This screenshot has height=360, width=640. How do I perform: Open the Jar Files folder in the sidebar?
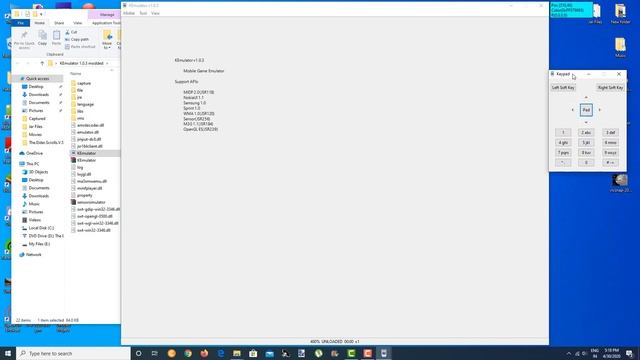pos(36,127)
